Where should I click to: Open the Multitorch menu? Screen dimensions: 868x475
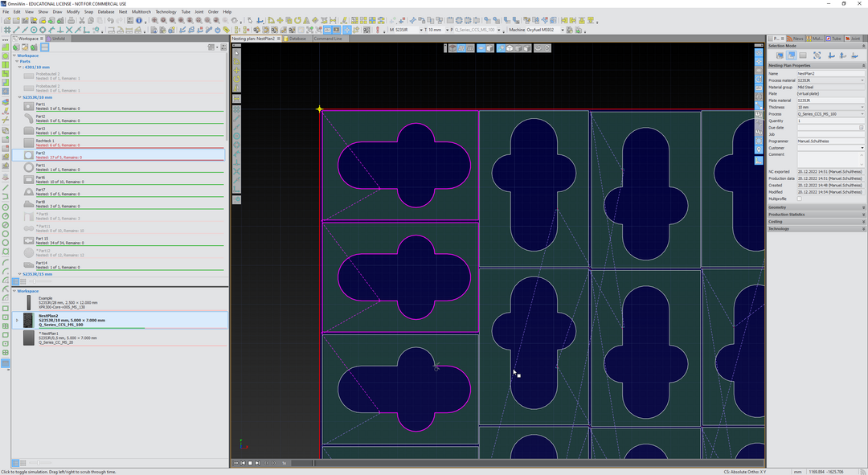coord(141,11)
